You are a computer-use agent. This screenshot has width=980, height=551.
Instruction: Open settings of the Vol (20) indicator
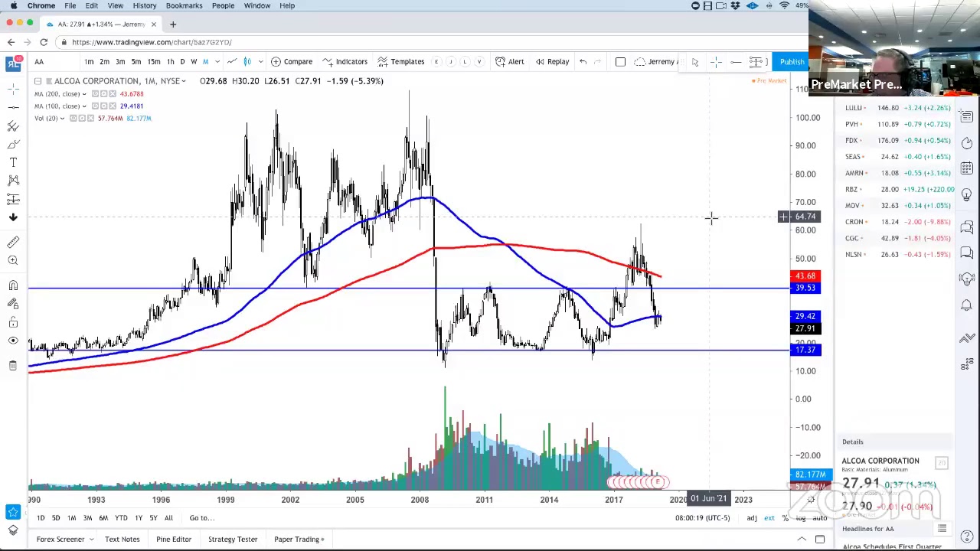pos(81,119)
